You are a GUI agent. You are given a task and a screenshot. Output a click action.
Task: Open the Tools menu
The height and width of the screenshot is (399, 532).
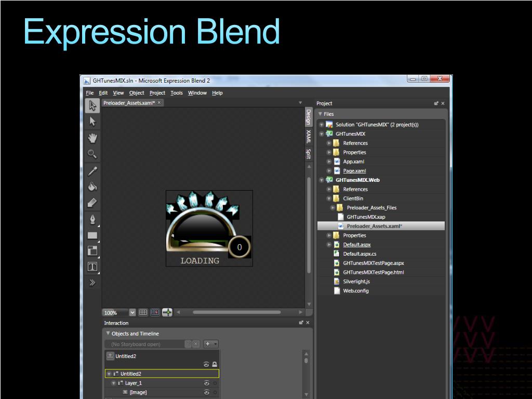coord(177,92)
